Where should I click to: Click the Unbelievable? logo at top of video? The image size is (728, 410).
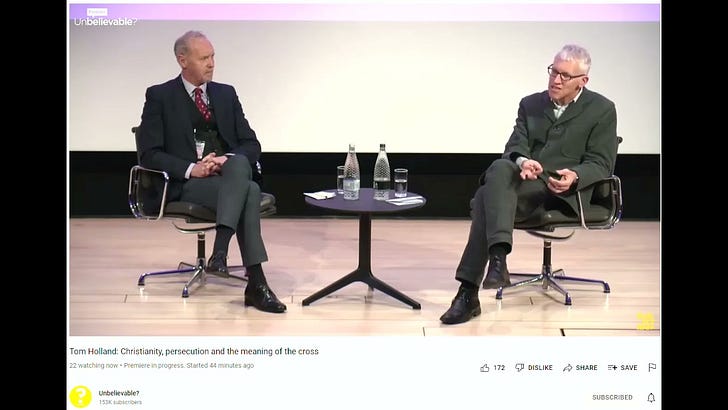[x=105, y=18]
